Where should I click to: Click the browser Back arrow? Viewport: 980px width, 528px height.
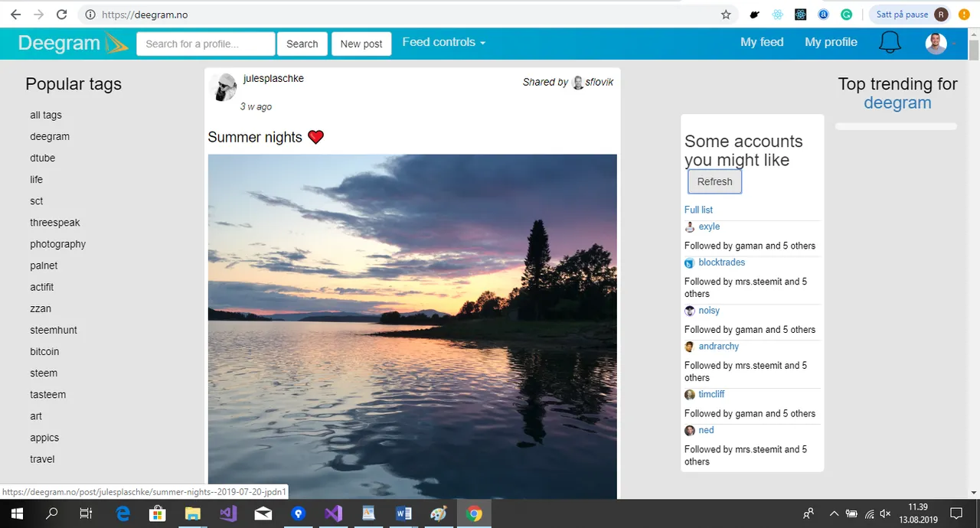coord(15,15)
